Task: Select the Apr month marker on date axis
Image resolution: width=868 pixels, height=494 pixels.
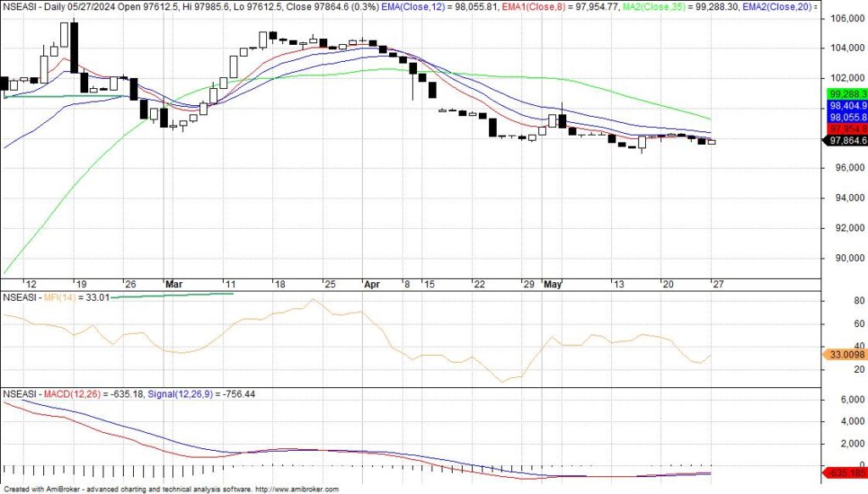Action: tap(372, 284)
